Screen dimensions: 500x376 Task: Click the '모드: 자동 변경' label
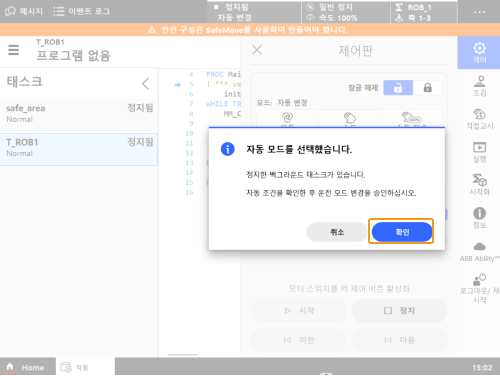(282, 102)
